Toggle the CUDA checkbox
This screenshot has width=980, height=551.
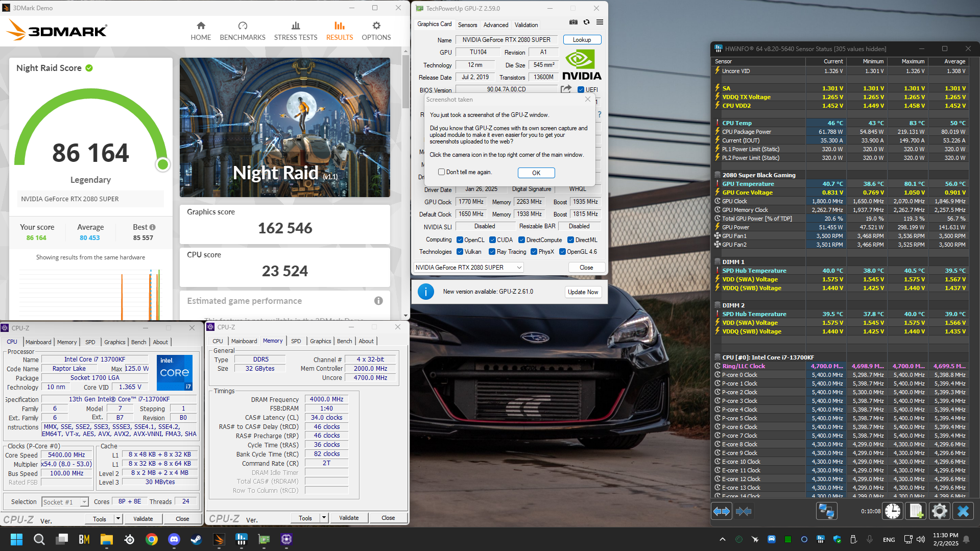[492, 240]
